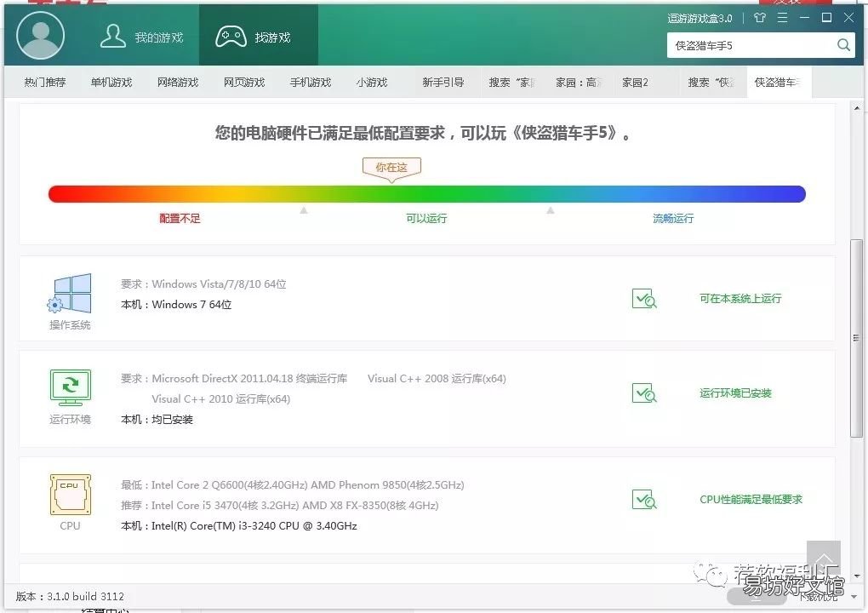This screenshot has width=868, height=613.
Task: Click the check icon in operating system row
Action: [644, 299]
